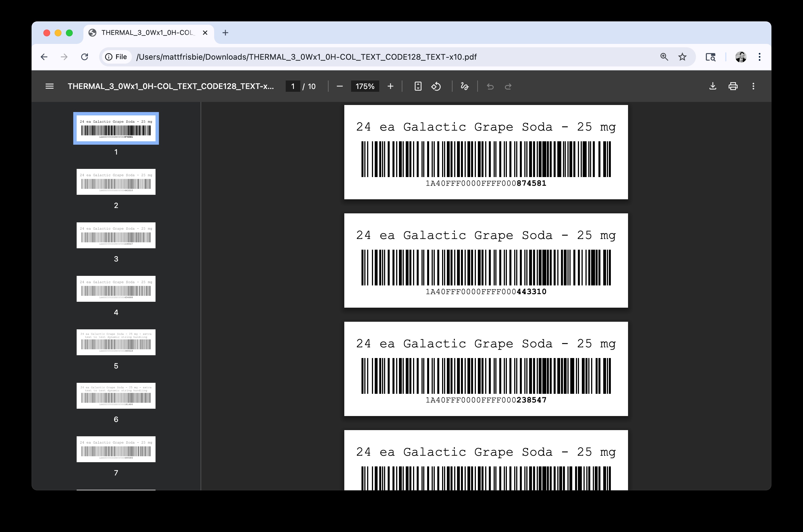The height and width of the screenshot is (532, 803).
Task: Open the PDF viewer more actions menu
Action: pyautogui.click(x=753, y=86)
